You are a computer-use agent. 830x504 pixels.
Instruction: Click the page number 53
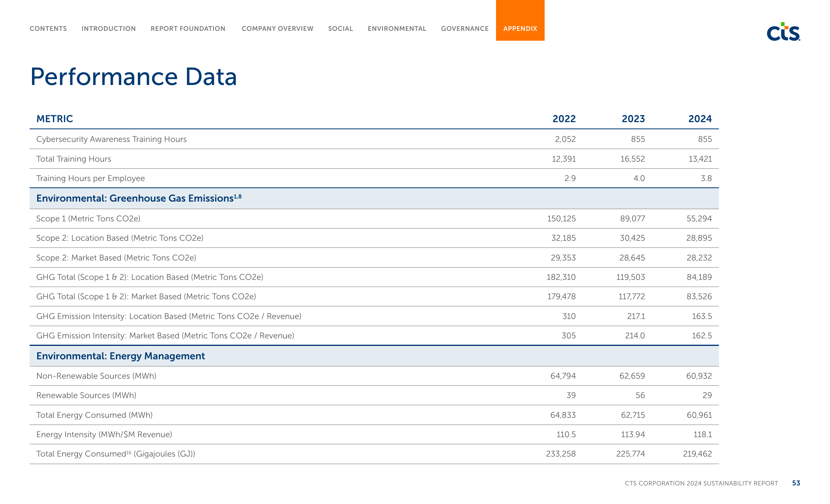pyautogui.click(x=796, y=483)
